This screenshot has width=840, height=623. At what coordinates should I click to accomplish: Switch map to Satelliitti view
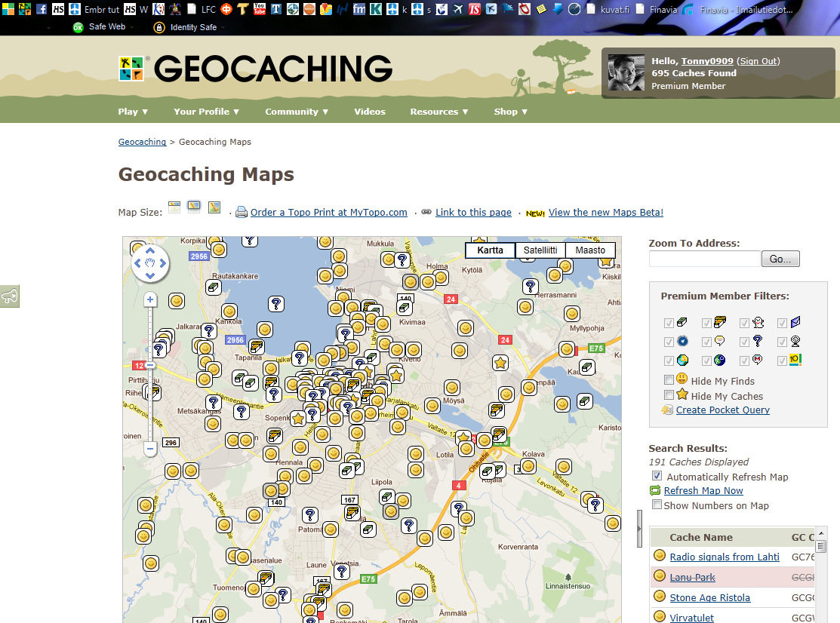(x=540, y=250)
